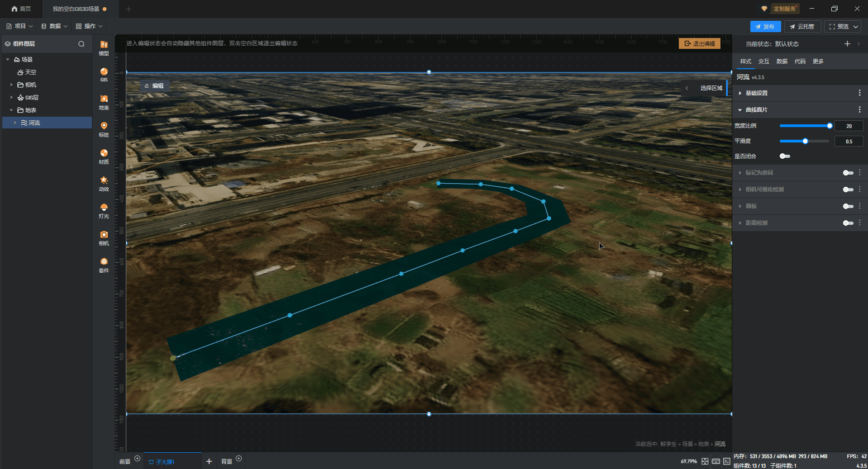Click the 退出编辑 button
The width and height of the screenshot is (868, 469).
(699, 43)
